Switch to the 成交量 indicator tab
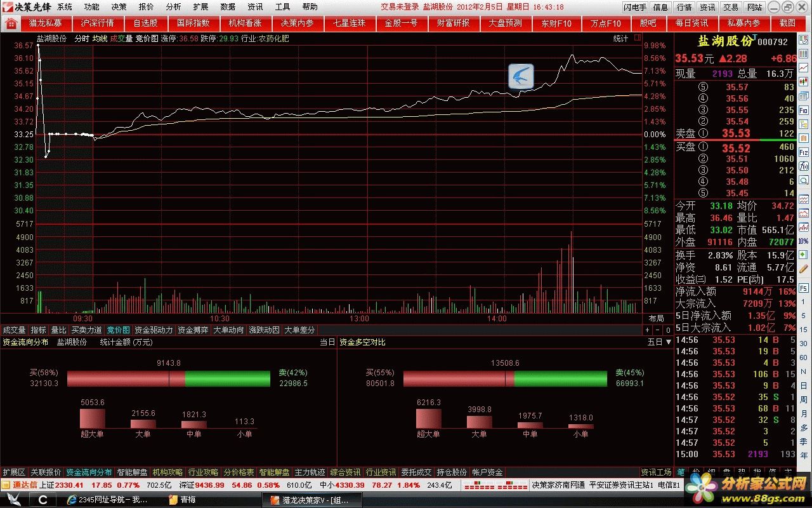Viewport: 812px width, 508px height. [15, 330]
